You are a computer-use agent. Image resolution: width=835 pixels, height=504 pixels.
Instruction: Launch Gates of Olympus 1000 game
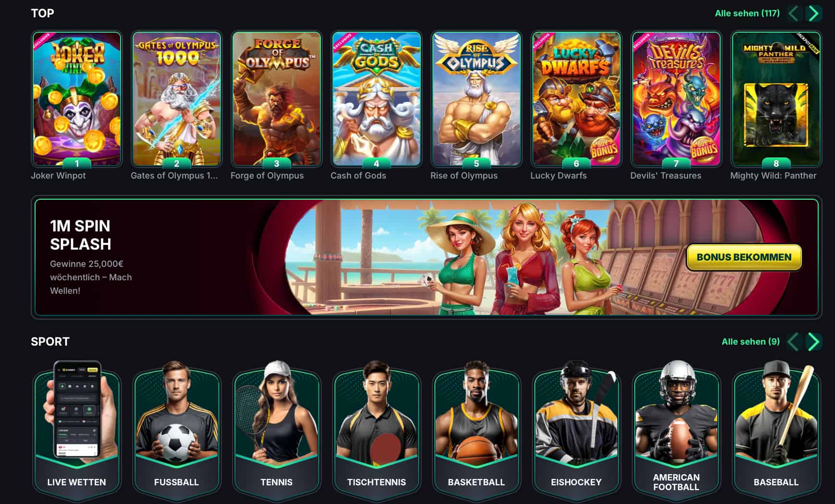(176, 99)
